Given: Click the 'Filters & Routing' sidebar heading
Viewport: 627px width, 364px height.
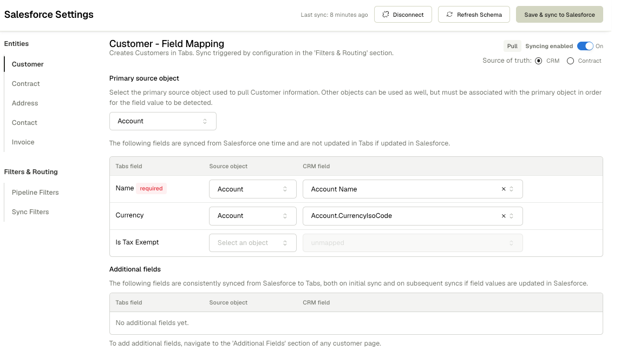Looking at the screenshot, I should coord(31,172).
